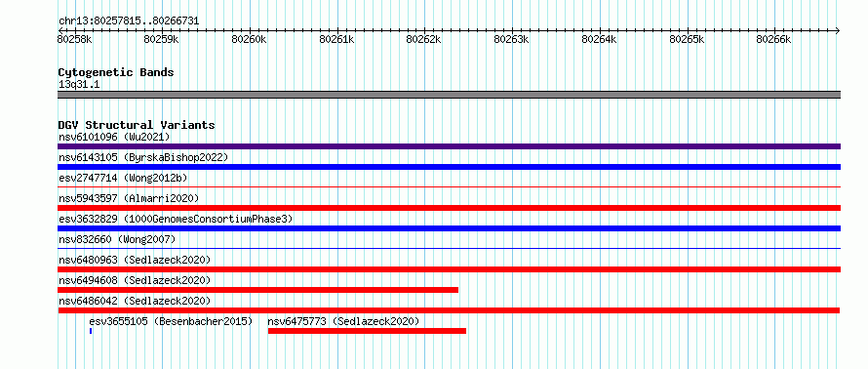
Task: Click the gray 13q31.1 cytogenetic band
Action: click(449, 95)
